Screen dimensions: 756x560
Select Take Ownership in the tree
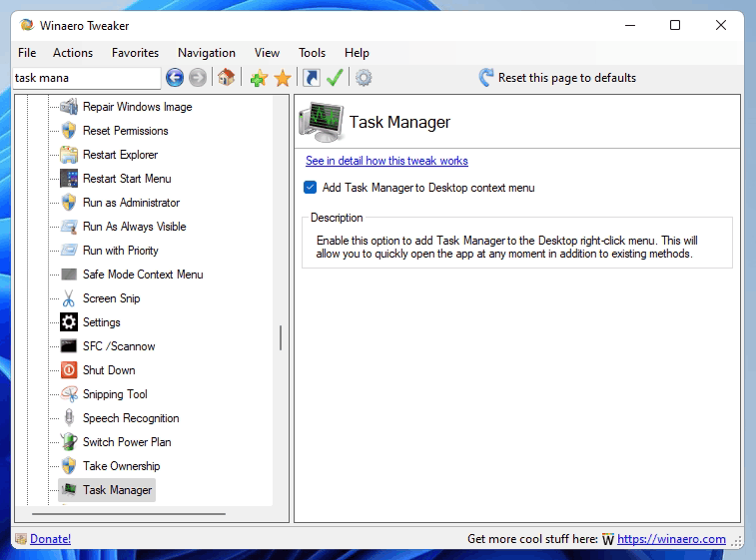tap(121, 466)
